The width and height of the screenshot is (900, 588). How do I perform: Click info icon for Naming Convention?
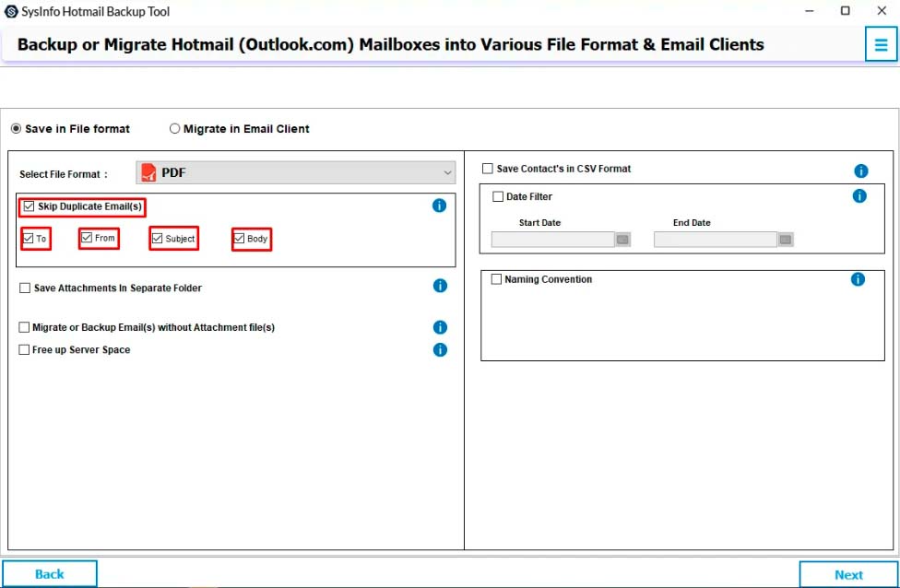click(858, 279)
